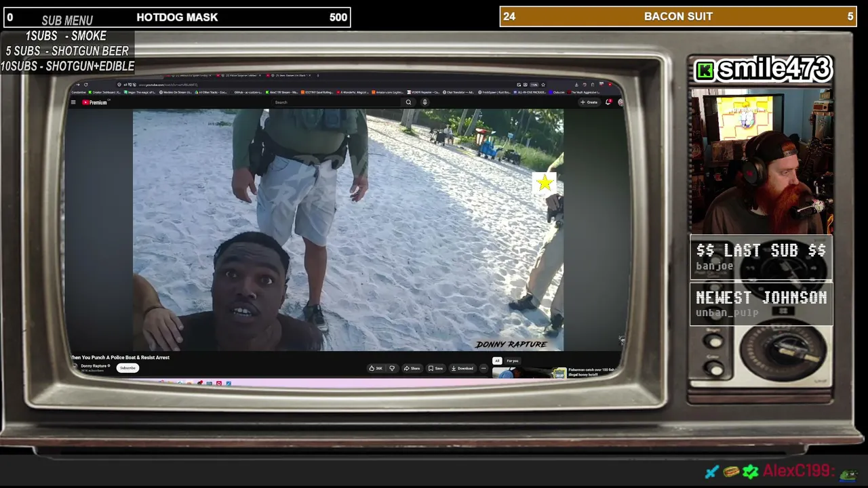
Task: Open the more actions three-dot menu
Action: tap(484, 368)
